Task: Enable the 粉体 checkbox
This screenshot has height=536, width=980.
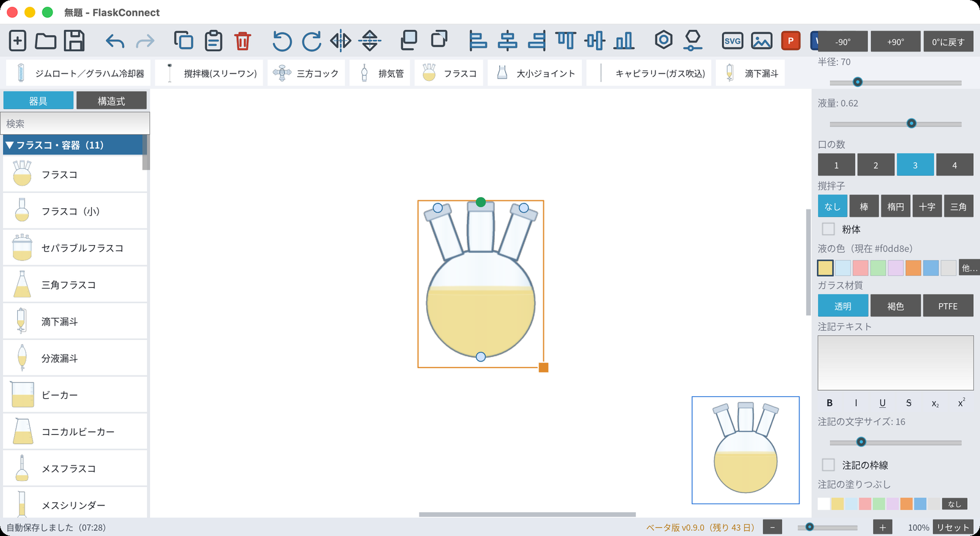Action: pyautogui.click(x=828, y=229)
